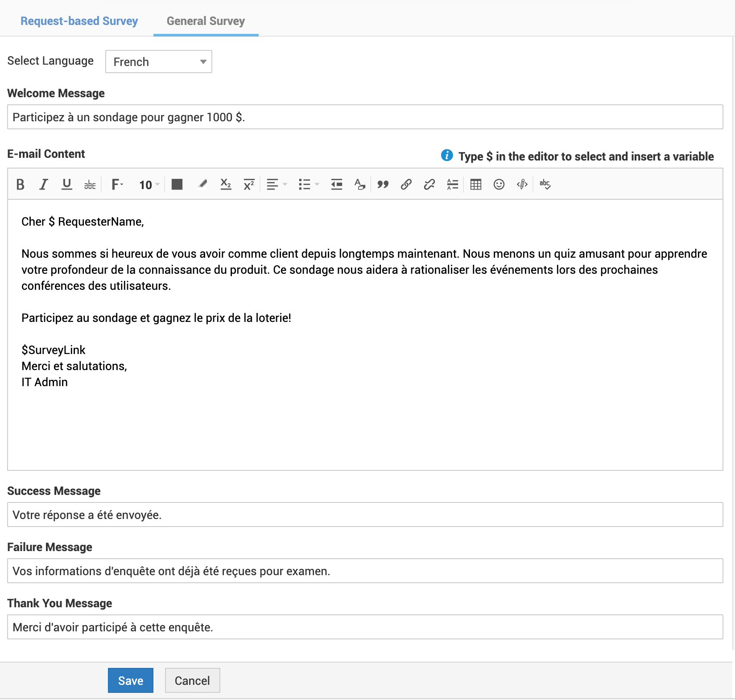
Task: Click the Save button
Action: point(131,680)
